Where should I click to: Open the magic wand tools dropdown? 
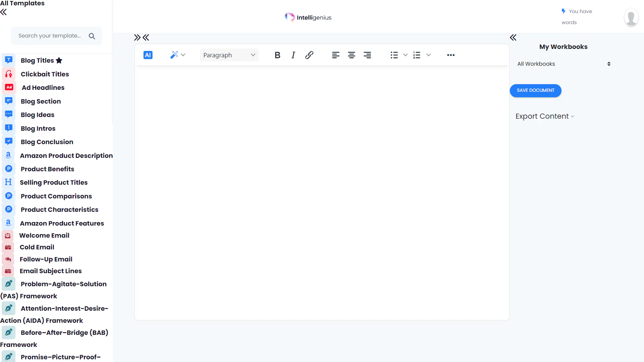(x=177, y=55)
